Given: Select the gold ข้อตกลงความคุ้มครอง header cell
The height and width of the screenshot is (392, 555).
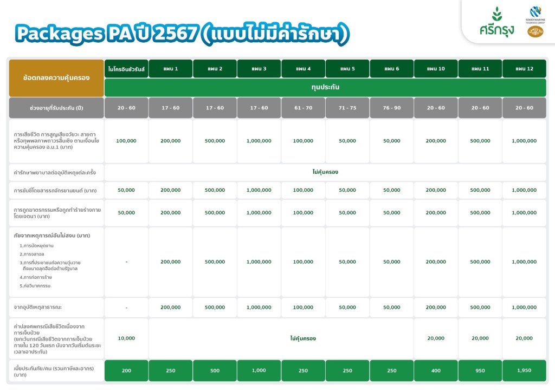Looking at the screenshot, I should click(x=56, y=78).
